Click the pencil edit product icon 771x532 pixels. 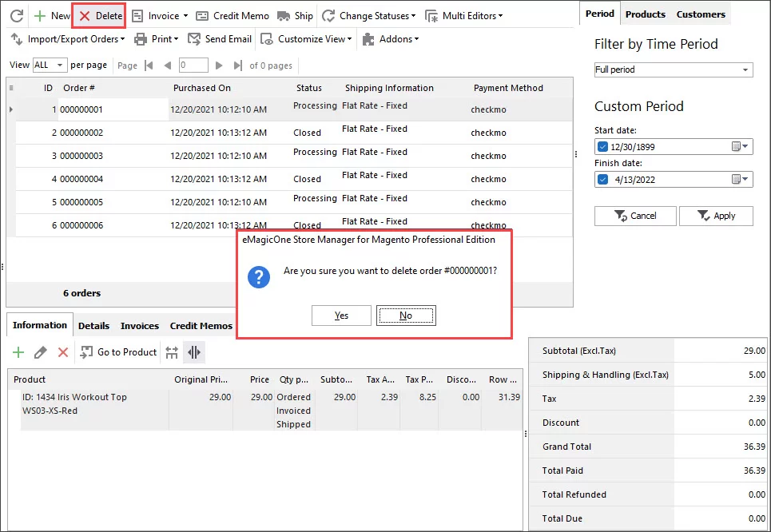point(40,352)
